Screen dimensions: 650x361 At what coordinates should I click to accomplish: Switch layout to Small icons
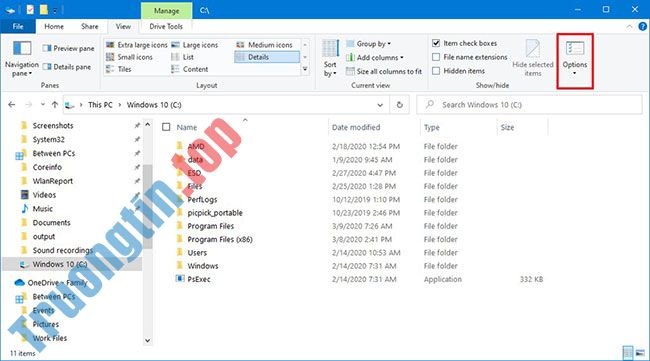click(x=129, y=57)
